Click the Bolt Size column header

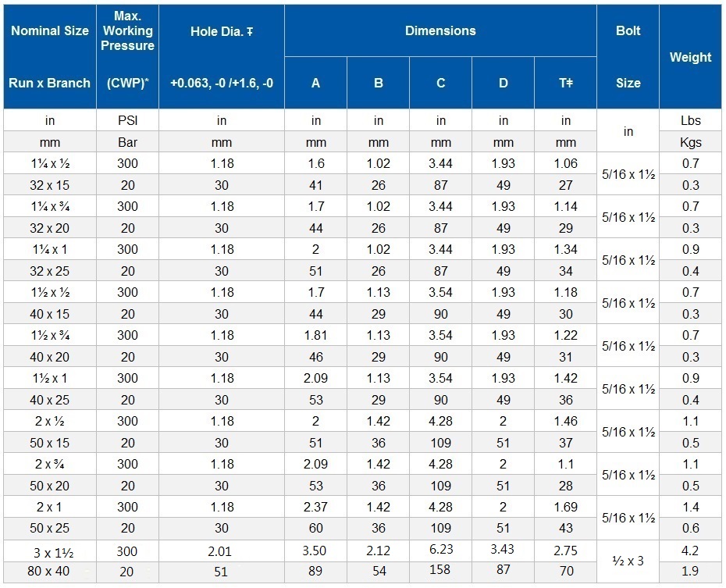point(628,56)
